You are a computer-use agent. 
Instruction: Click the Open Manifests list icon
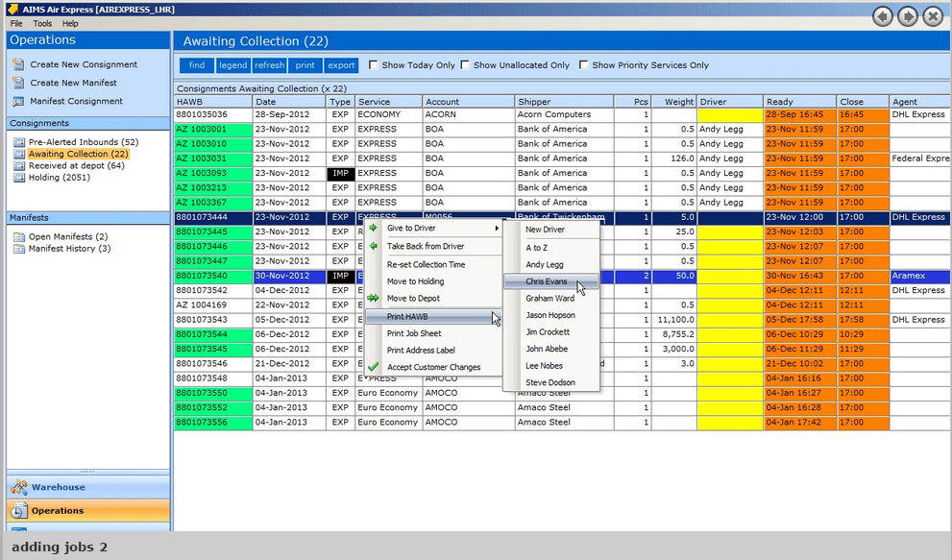coord(19,236)
